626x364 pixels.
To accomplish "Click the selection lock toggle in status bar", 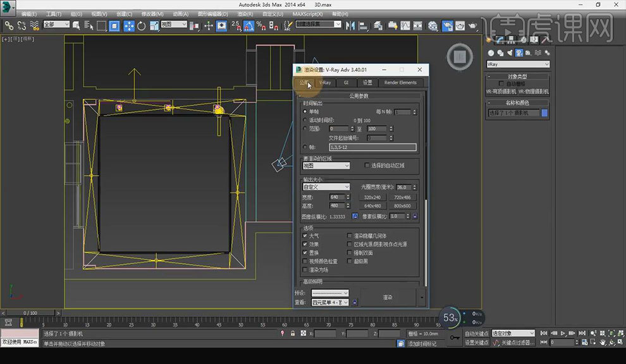I will (x=293, y=333).
